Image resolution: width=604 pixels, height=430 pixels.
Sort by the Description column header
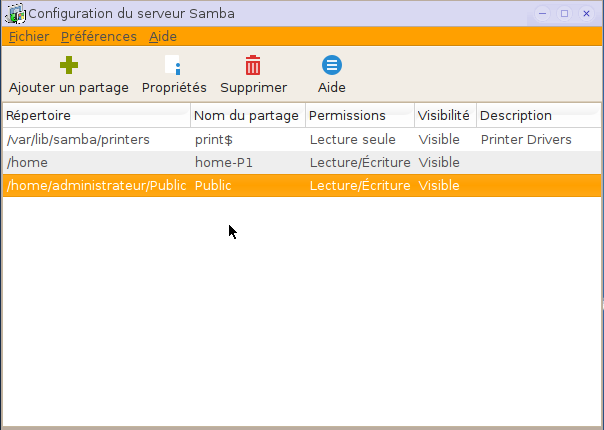point(539,116)
